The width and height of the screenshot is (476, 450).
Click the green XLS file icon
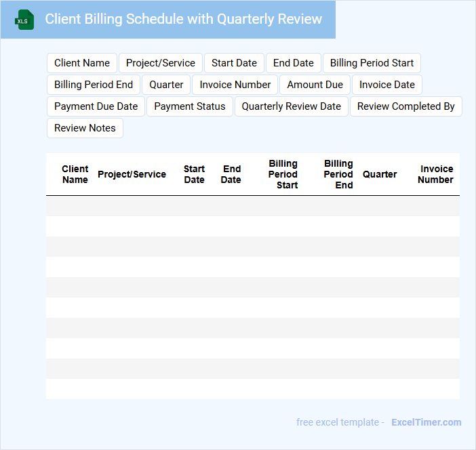coord(24,20)
